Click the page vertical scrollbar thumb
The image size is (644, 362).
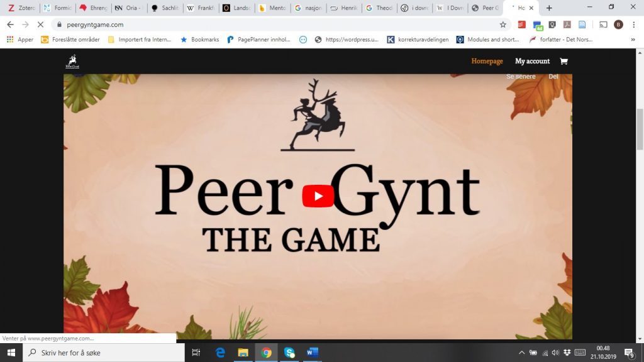click(640, 129)
